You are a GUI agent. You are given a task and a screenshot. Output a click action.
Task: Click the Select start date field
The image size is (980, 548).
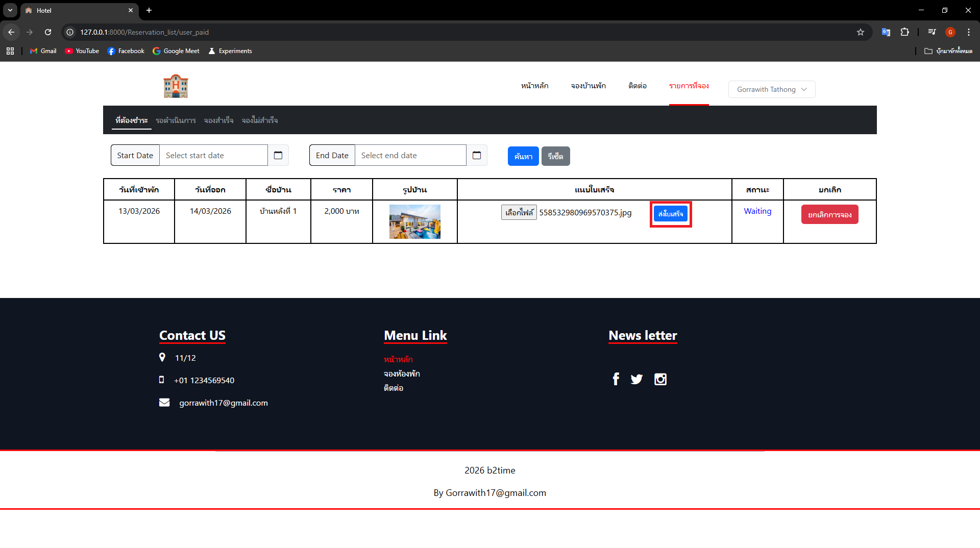[x=213, y=156]
